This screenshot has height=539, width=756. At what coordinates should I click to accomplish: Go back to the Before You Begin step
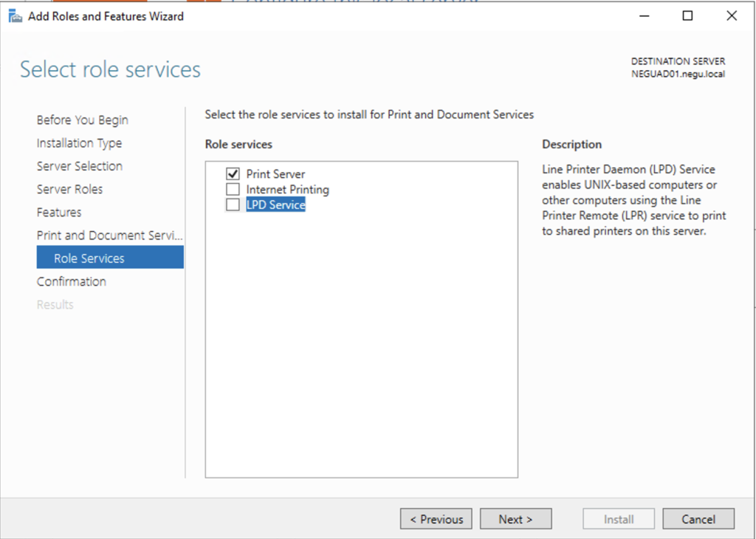tap(82, 120)
